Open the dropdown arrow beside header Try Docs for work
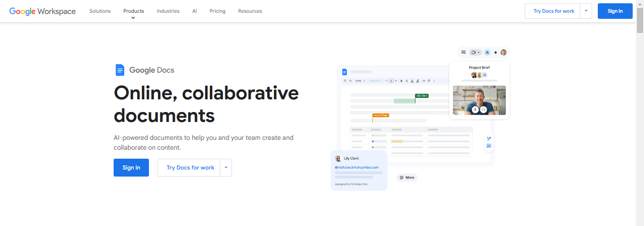This screenshot has height=226, width=644. click(586, 11)
